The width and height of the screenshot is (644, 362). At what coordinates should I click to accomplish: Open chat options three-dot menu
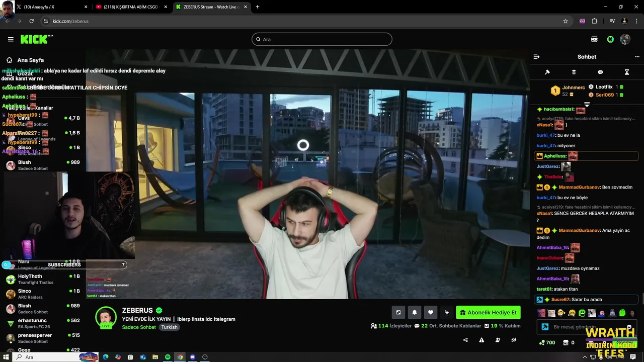(x=637, y=57)
